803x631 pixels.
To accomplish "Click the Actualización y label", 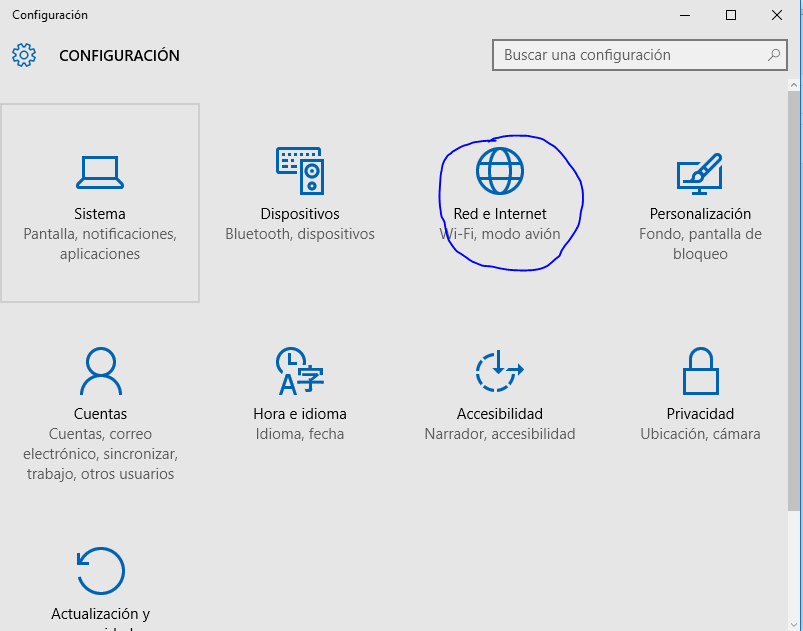I will click(x=100, y=614).
